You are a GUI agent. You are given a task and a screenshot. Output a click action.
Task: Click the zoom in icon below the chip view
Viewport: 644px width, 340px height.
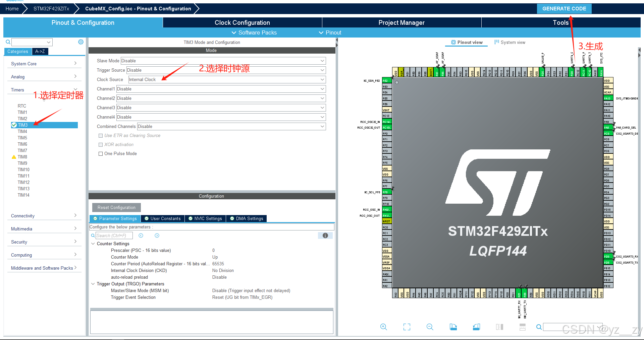[x=383, y=327]
